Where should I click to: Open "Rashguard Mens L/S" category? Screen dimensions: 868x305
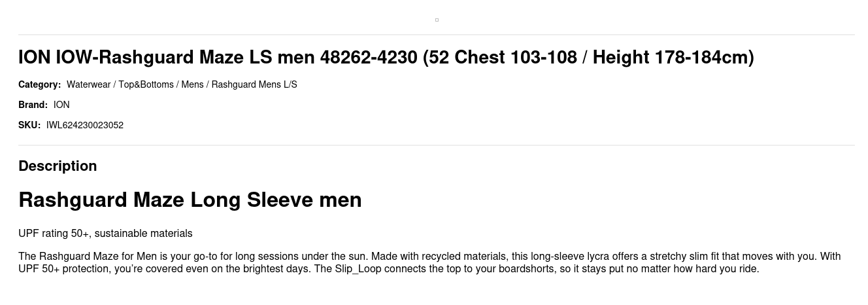(254, 84)
